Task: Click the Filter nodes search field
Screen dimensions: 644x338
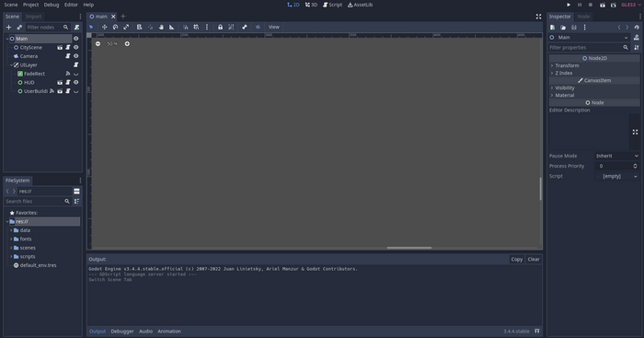Action: [x=47, y=27]
